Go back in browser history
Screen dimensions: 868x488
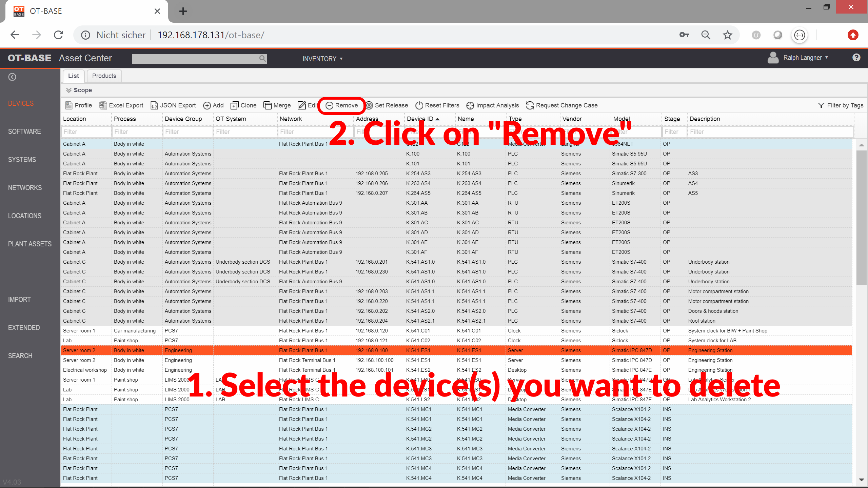pos(15,35)
